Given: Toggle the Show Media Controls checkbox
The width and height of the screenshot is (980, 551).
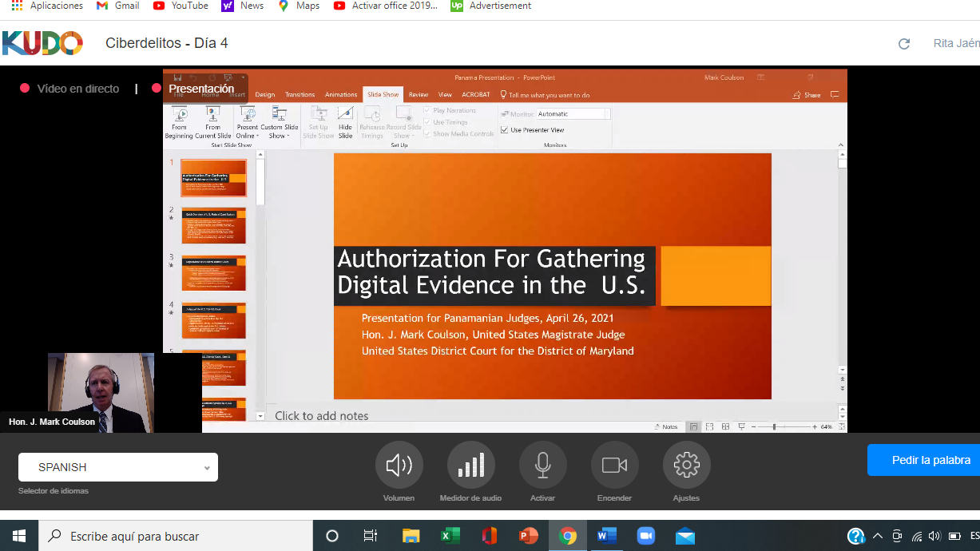Looking at the screenshot, I should tap(428, 133).
